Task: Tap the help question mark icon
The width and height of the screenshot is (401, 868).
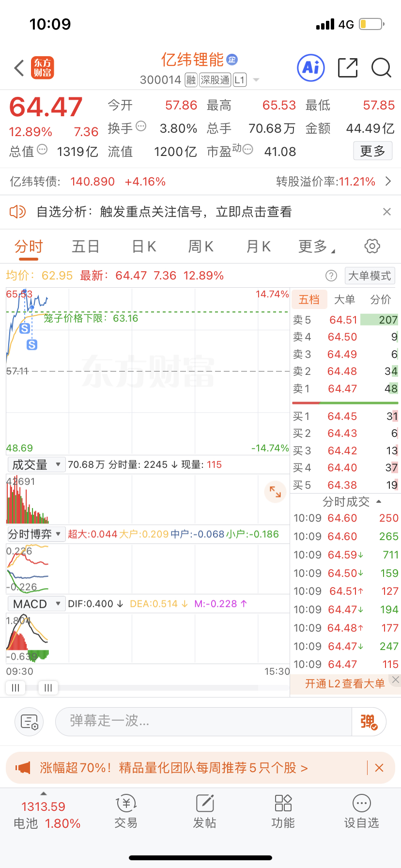Action: pos(331,276)
